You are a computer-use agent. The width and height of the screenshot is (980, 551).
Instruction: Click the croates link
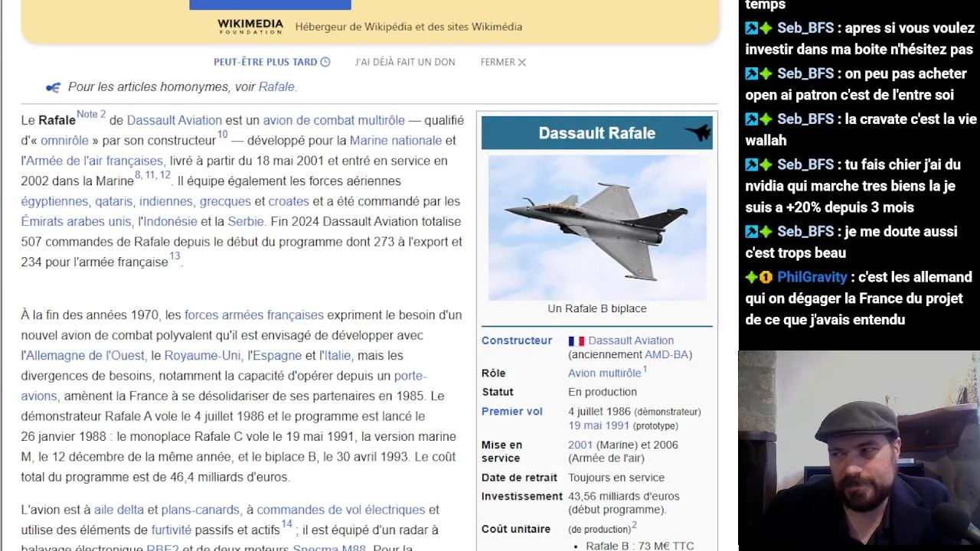click(x=289, y=201)
